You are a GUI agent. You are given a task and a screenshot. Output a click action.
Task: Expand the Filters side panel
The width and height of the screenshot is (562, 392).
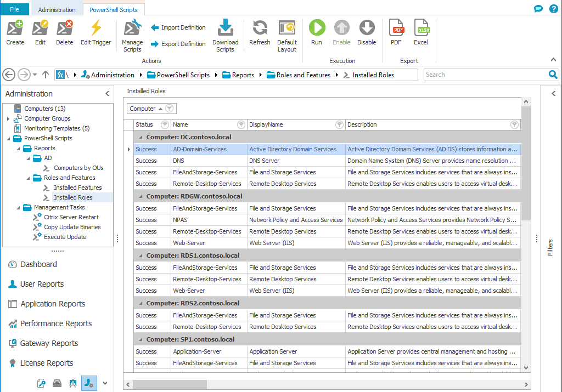[x=553, y=94]
